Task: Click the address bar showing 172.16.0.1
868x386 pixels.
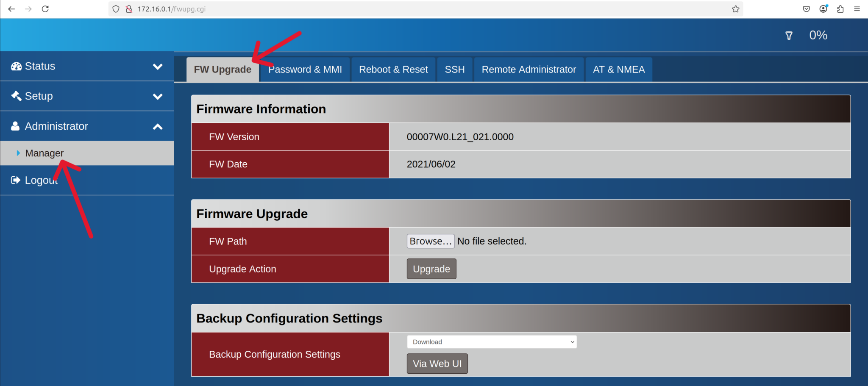Action: [x=171, y=8]
